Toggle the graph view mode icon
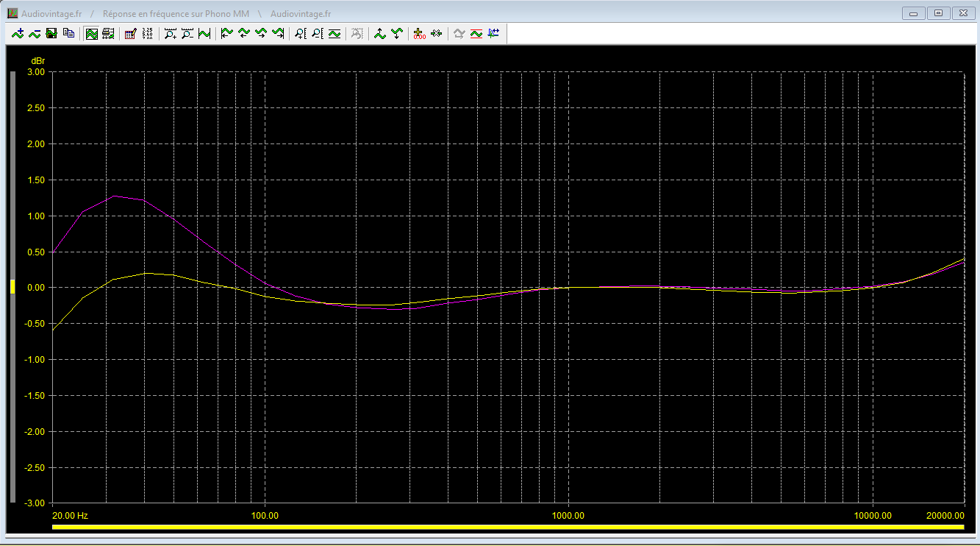Viewport: 980px width, 546px height. point(91,33)
